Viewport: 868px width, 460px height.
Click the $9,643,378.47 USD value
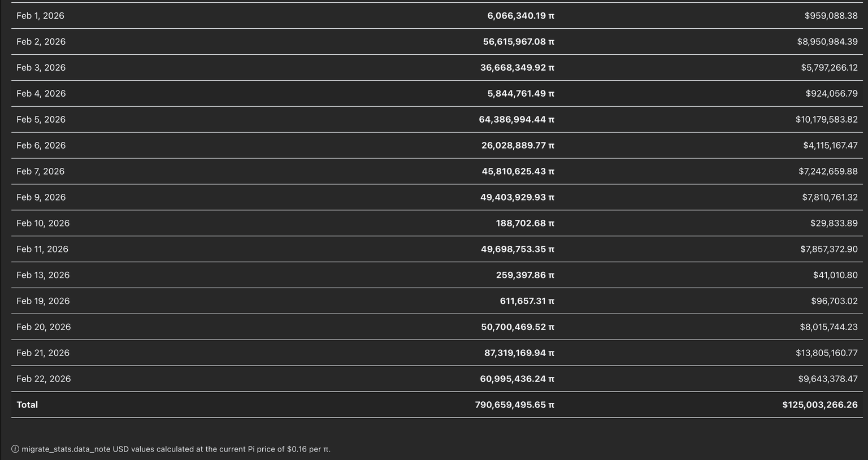(828, 379)
